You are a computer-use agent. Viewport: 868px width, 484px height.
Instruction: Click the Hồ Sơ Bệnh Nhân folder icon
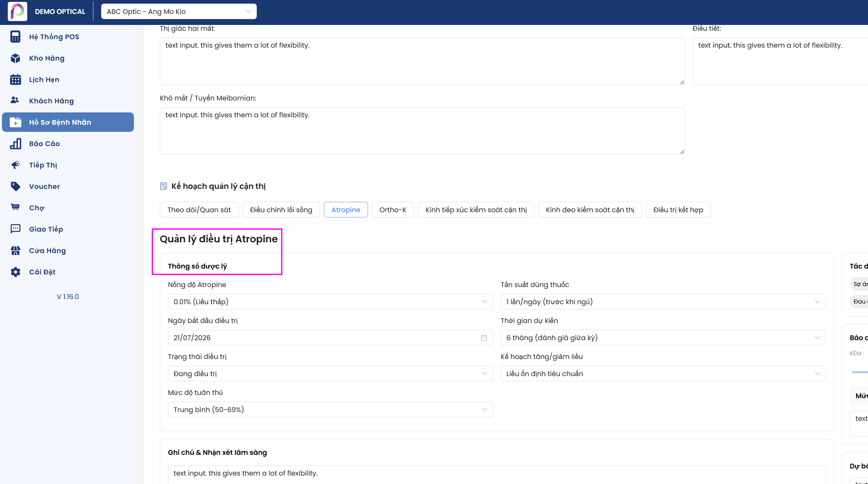tap(15, 122)
